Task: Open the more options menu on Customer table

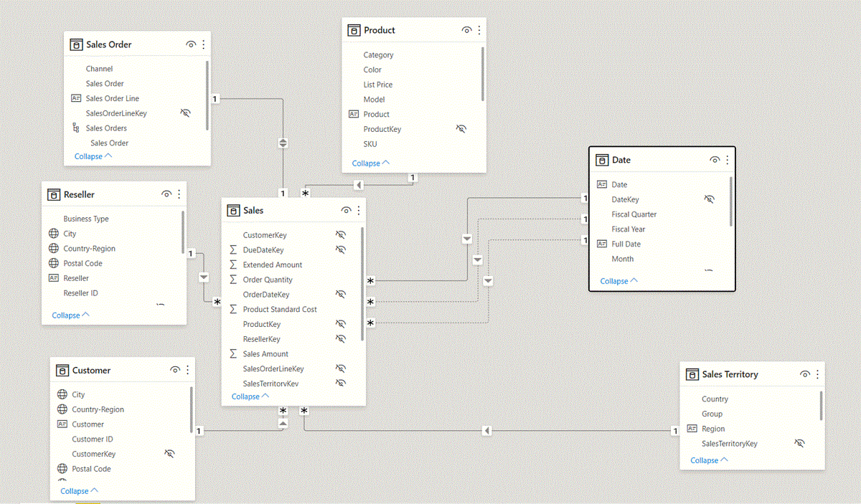Action: pos(187,370)
